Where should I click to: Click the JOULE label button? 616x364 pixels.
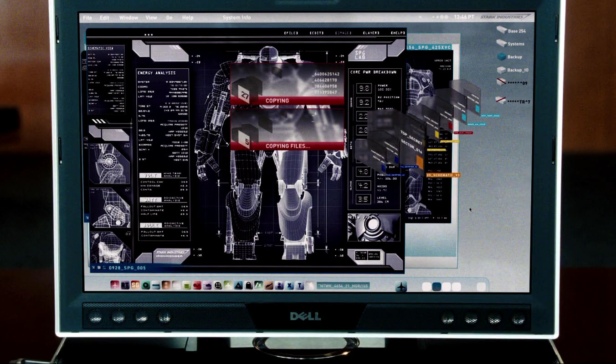pyautogui.click(x=150, y=225)
